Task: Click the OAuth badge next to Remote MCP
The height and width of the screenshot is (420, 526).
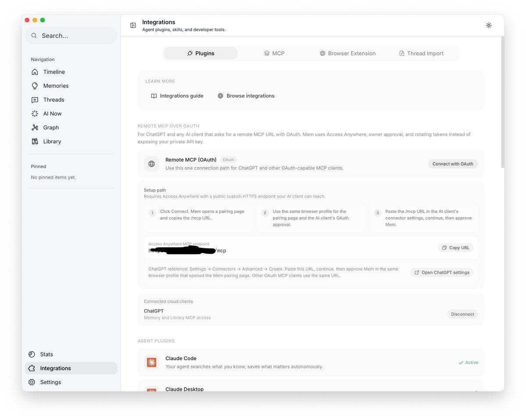Action: (x=228, y=160)
